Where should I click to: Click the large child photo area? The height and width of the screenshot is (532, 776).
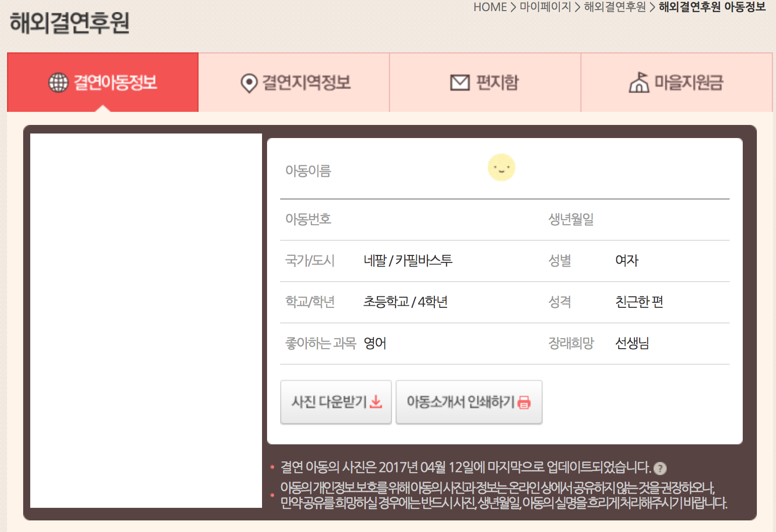146,320
